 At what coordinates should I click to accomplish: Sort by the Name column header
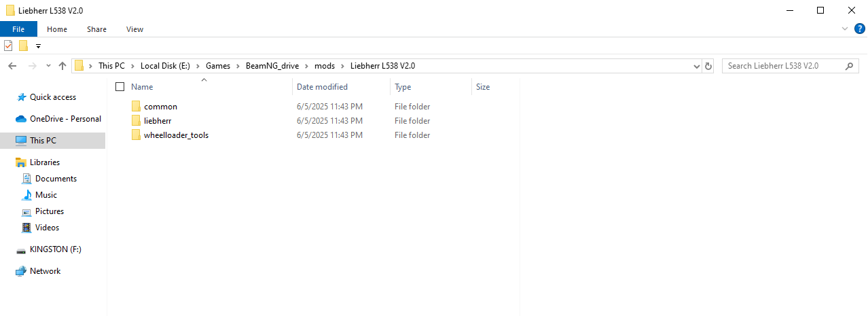coord(142,87)
